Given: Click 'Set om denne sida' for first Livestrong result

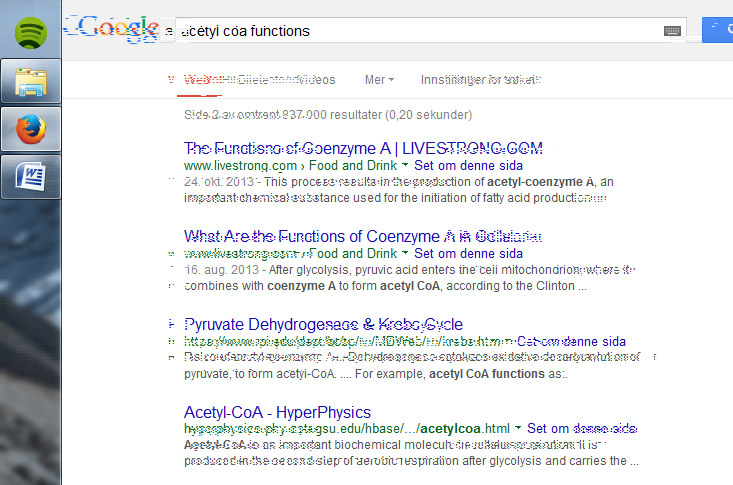Looking at the screenshot, I should pyautogui.click(x=468, y=166).
